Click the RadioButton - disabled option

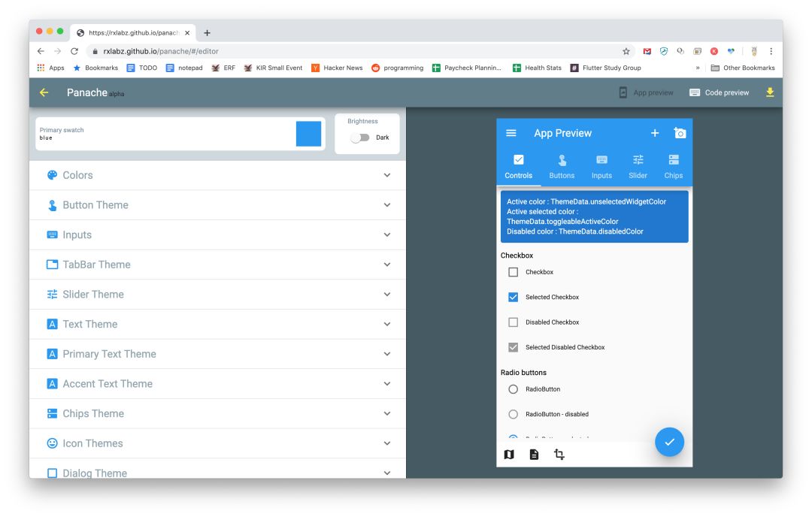pos(514,414)
